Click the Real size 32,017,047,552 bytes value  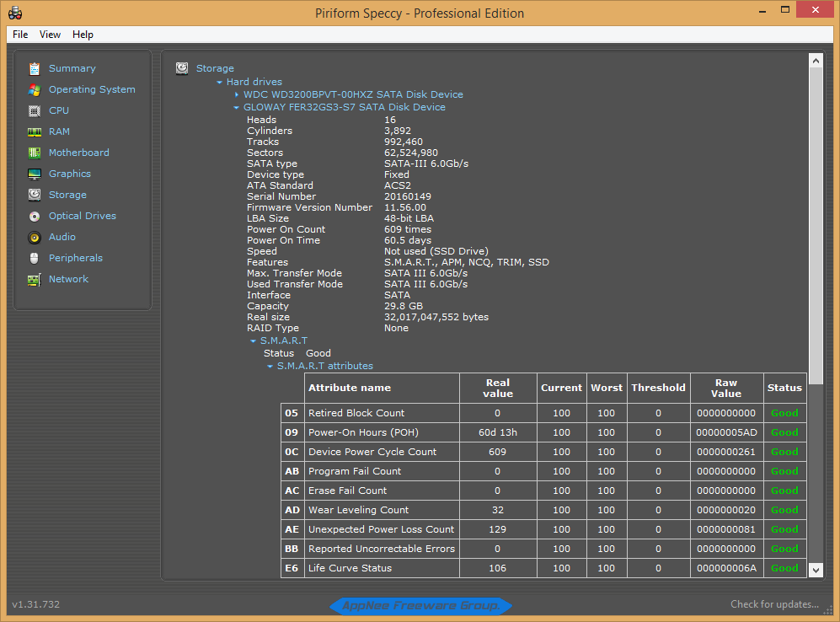pyautogui.click(x=436, y=317)
